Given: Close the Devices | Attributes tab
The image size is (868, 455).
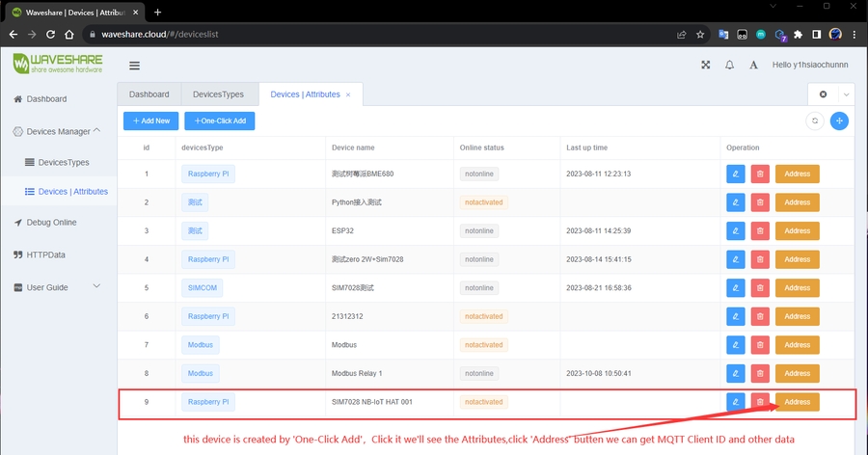Looking at the screenshot, I should tap(349, 95).
